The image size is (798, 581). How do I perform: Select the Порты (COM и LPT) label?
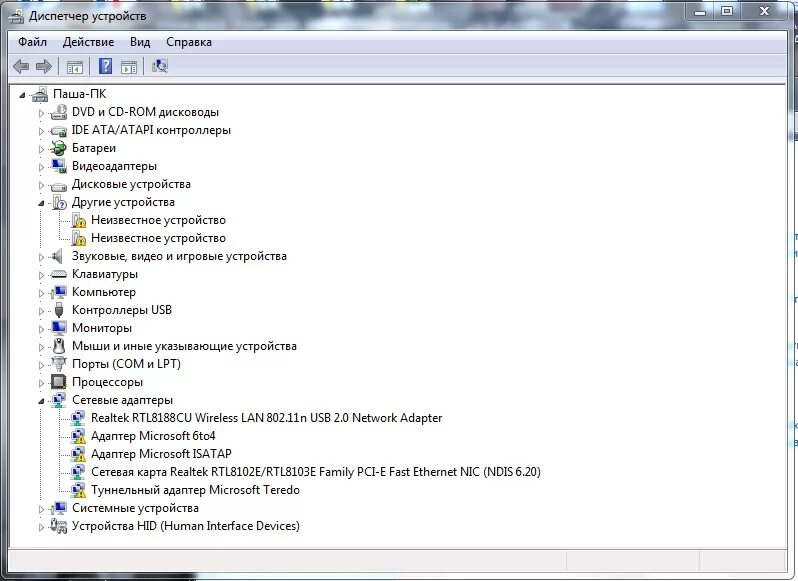point(126,364)
